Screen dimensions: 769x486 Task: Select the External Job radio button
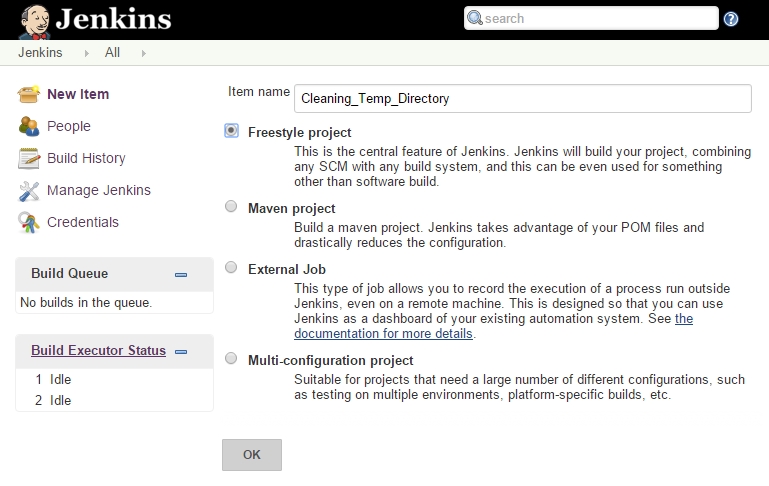click(231, 267)
